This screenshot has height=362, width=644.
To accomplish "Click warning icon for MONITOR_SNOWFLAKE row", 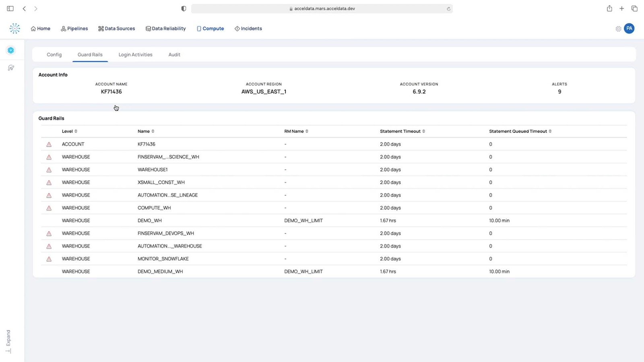I will coord(49,259).
